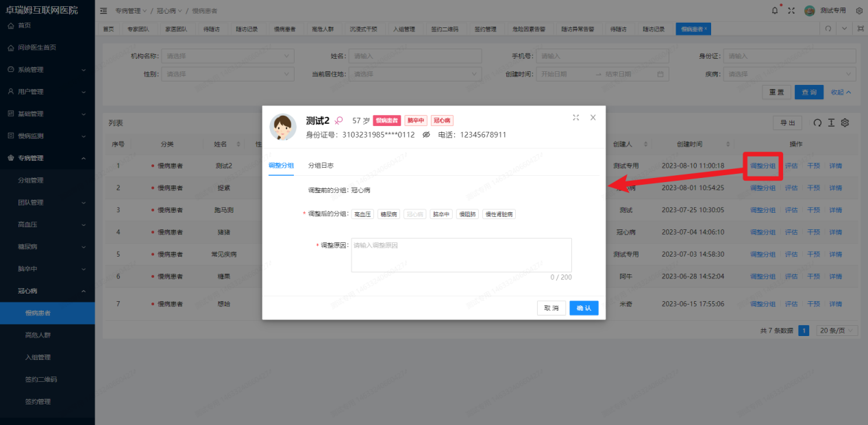Open the 性别 select box

(x=228, y=74)
